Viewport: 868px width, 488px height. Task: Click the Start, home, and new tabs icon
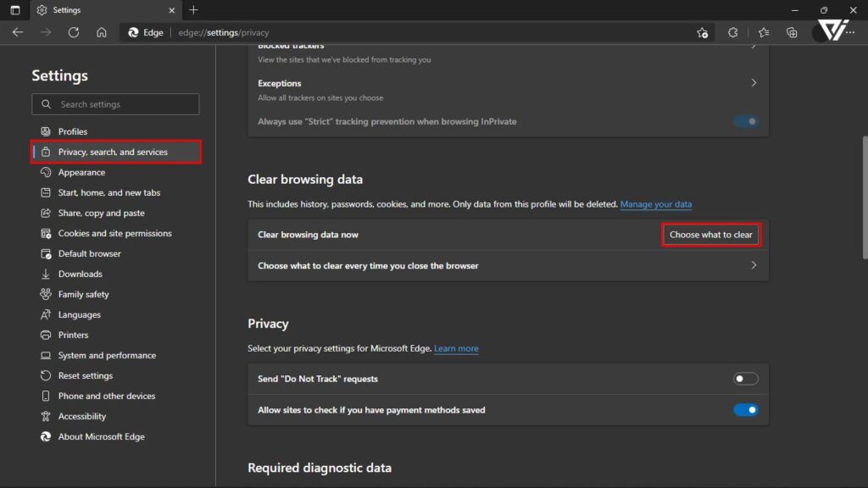46,192
